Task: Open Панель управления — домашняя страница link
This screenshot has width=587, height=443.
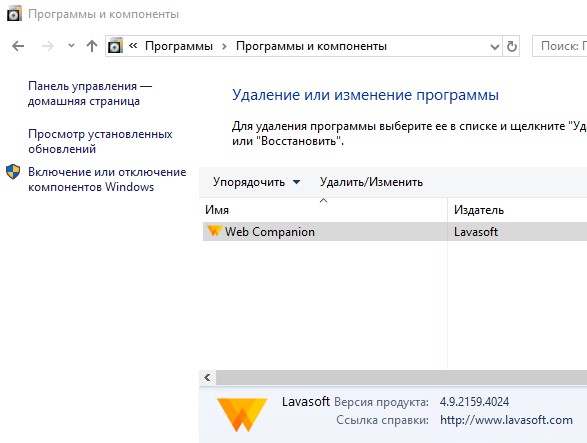Action: (x=90, y=93)
